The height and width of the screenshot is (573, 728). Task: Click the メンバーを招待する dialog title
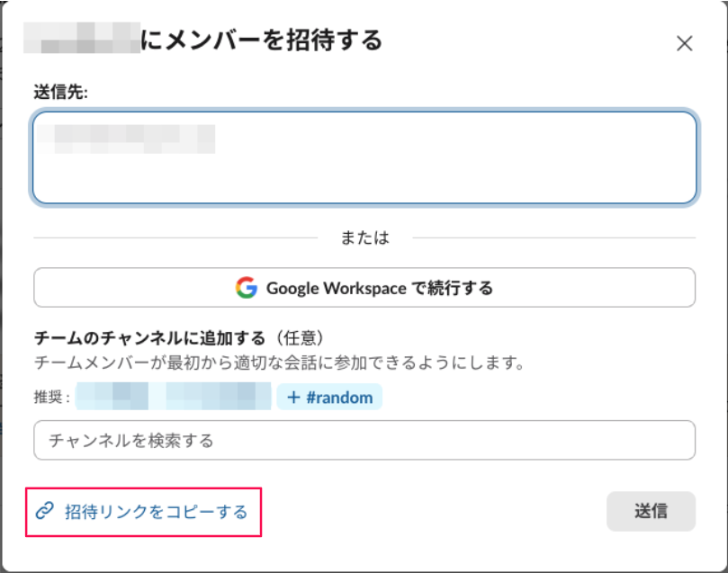click(262, 40)
